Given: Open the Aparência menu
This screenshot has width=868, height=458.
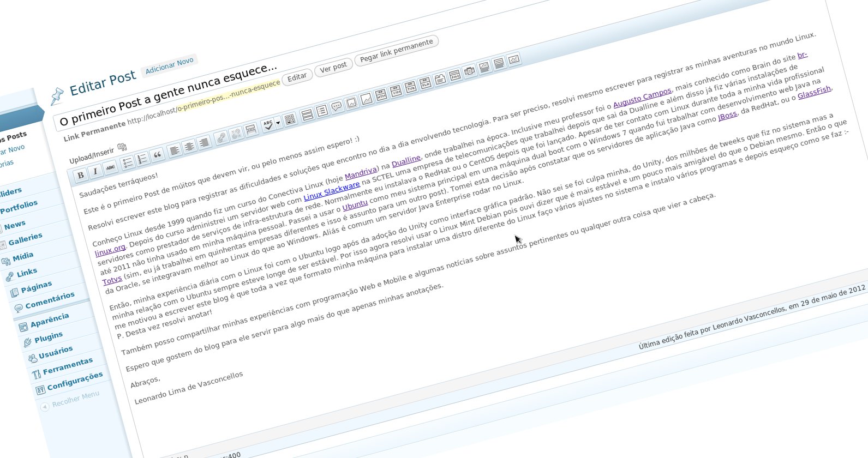Looking at the screenshot, I should coord(50,320).
